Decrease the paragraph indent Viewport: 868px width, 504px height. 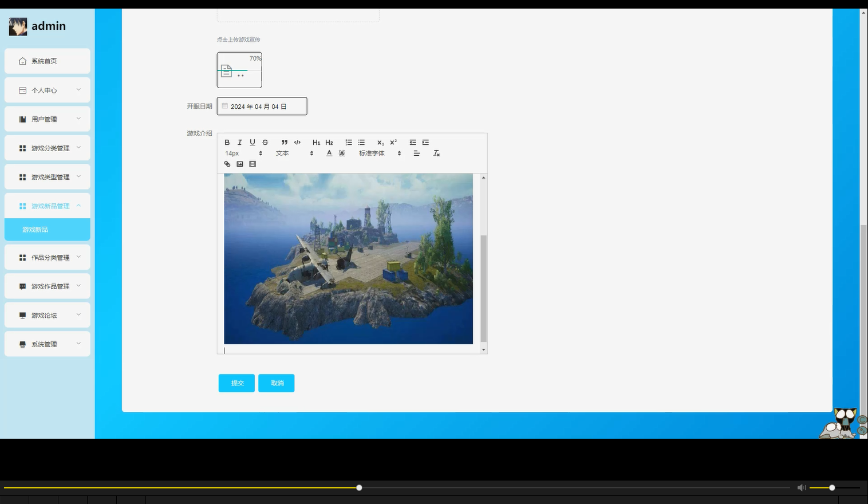(413, 143)
